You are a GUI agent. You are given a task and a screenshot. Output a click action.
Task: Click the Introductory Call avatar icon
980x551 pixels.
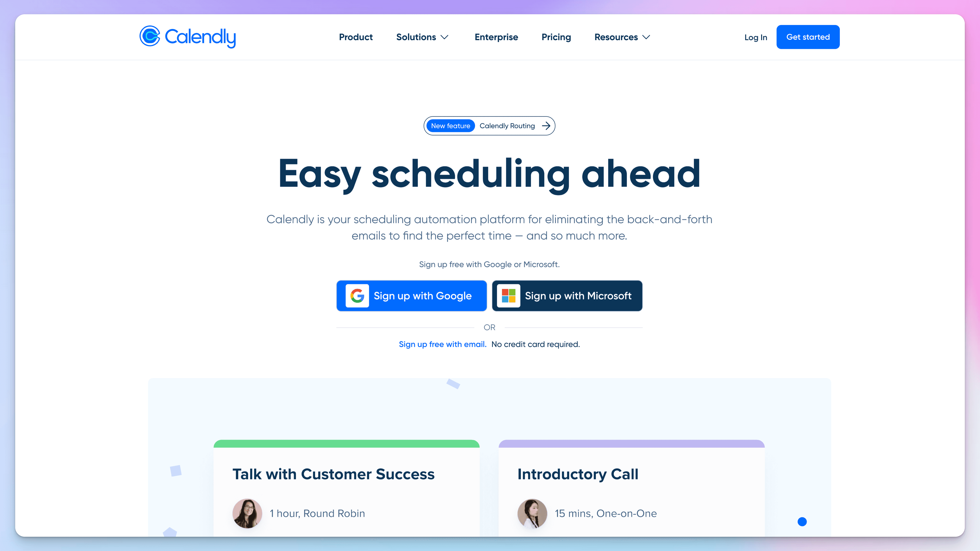coord(532,513)
